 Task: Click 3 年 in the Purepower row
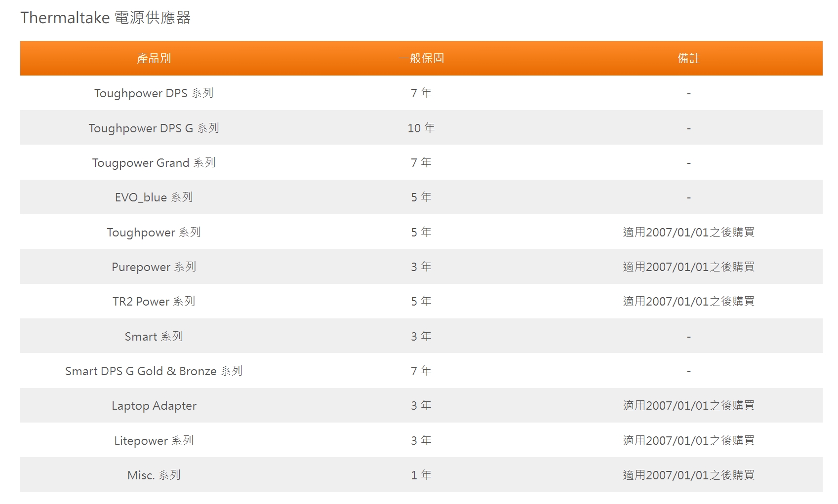coord(421,267)
